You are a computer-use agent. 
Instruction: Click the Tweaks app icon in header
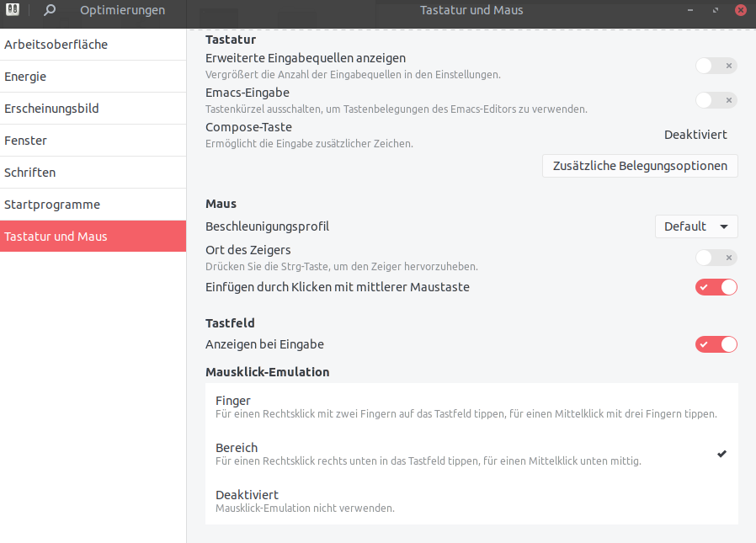[13, 9]
